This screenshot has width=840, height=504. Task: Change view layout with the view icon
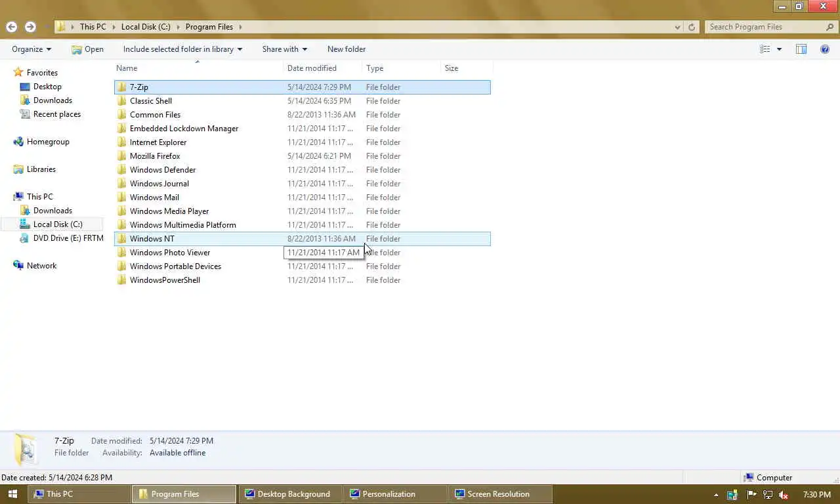(765, 49)
